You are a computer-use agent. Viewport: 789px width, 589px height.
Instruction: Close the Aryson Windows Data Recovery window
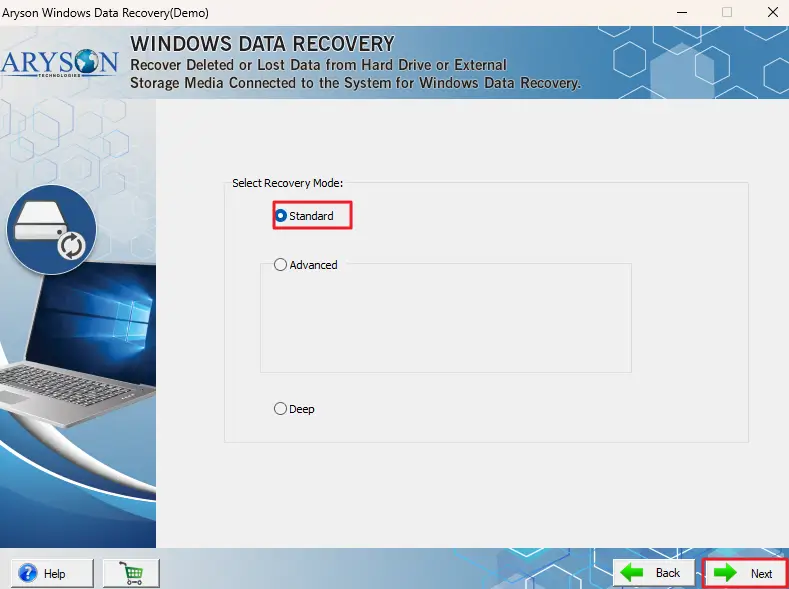[773, 12]
